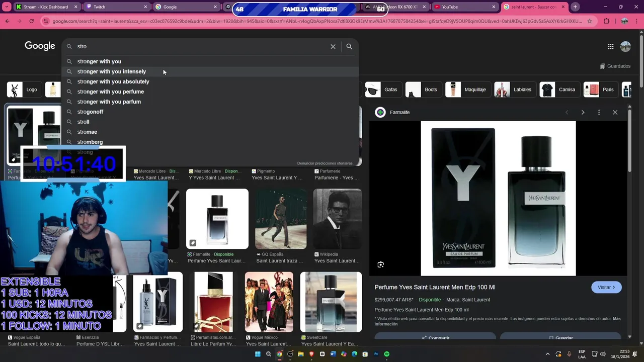Open Brave browser from taskbar
Screen dimensions: 644x362
point(311,354)
